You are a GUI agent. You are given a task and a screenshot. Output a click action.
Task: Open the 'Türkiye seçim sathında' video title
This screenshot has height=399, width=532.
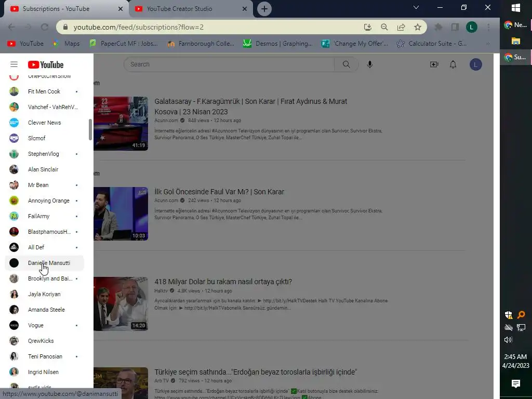tap(256, 372)
